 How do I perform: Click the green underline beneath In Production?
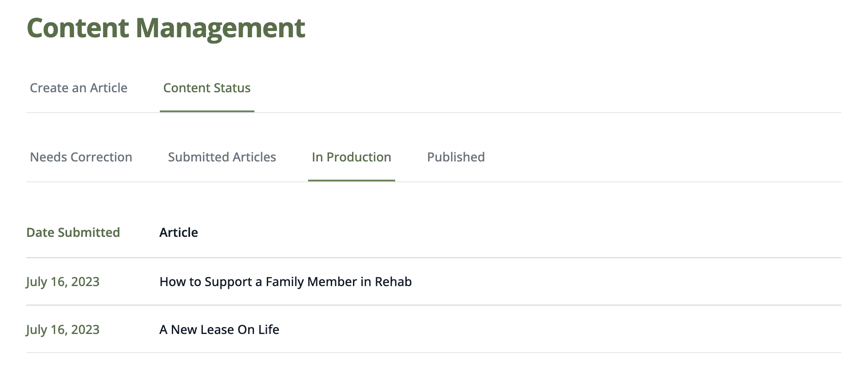click(x=351, y=180)
